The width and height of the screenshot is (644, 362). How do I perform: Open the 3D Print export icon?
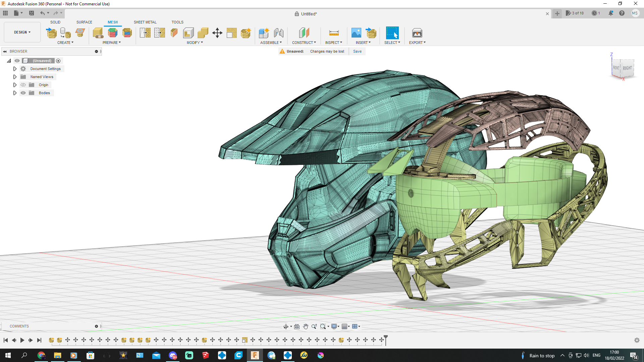point(417,33)
